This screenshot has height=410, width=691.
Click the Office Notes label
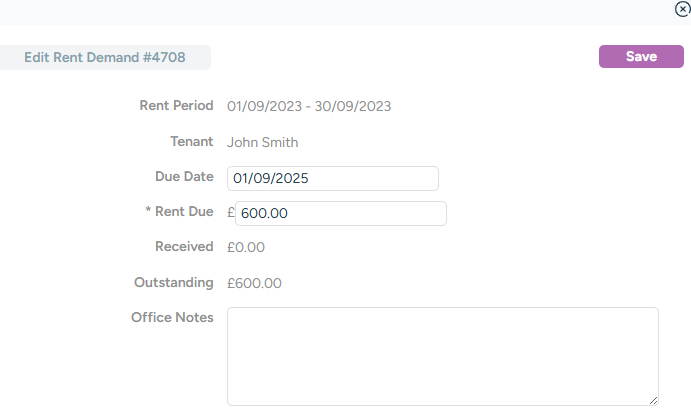tap(172, 317)
